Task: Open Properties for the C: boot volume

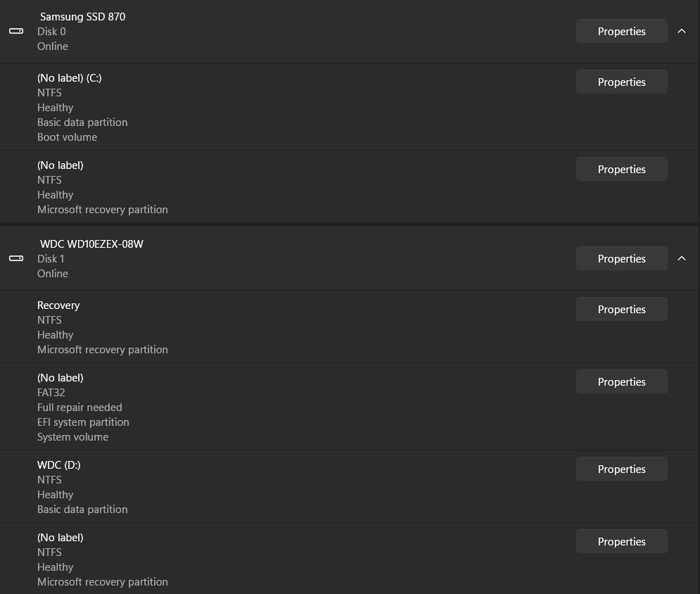Action: coord(621,82)
